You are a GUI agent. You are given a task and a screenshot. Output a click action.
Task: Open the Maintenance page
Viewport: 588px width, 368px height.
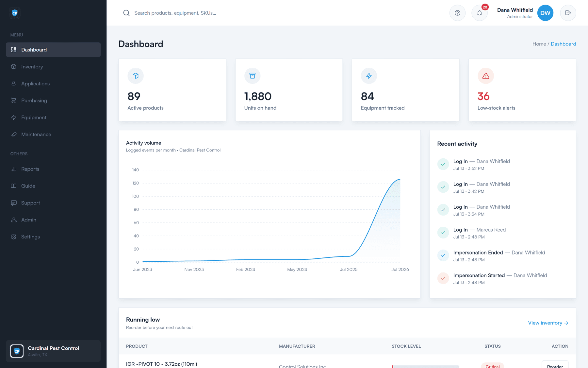click(53, 134)
